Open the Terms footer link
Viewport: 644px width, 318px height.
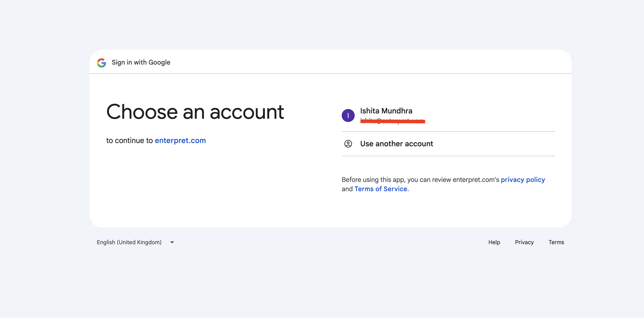[x=556, y=242]
